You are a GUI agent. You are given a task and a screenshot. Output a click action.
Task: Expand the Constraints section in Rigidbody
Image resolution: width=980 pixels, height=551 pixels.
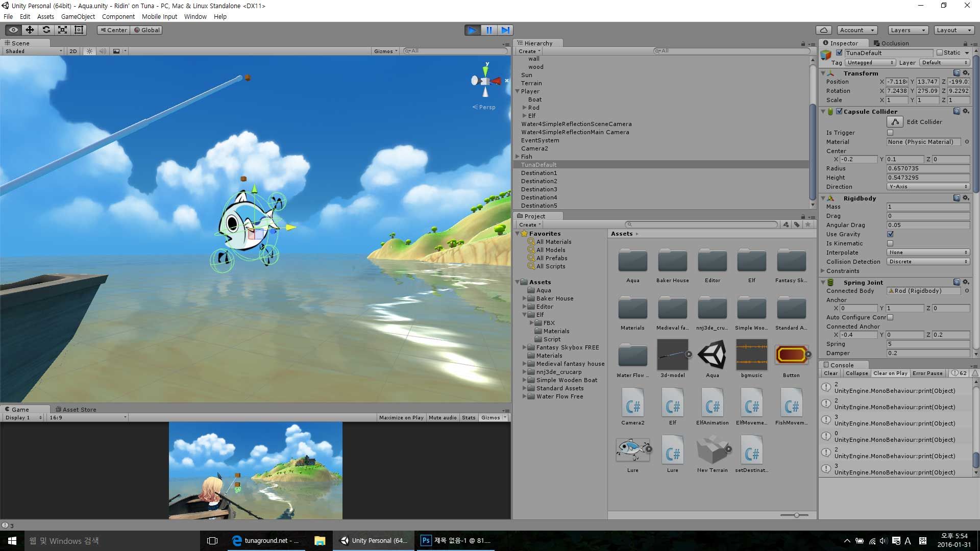click(x=823, y=271)
